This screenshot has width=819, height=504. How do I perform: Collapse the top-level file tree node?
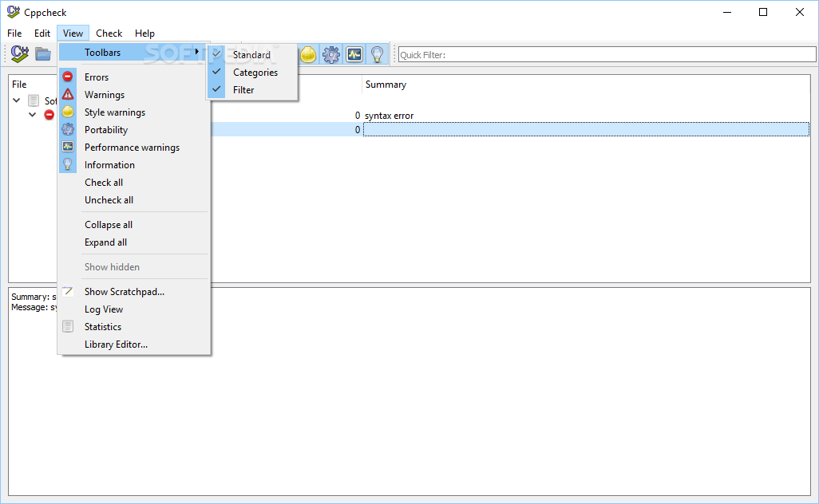tap(16, 100)
